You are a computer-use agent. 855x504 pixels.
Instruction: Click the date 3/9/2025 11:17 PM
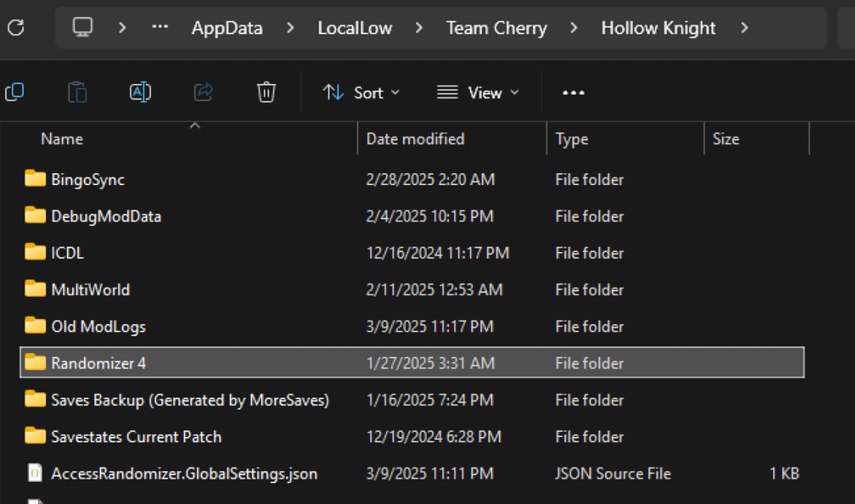(x=430, y=327)
